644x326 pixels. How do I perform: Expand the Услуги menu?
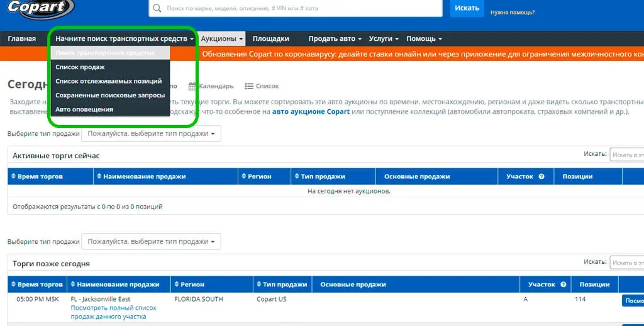click(x=384, y=38)
